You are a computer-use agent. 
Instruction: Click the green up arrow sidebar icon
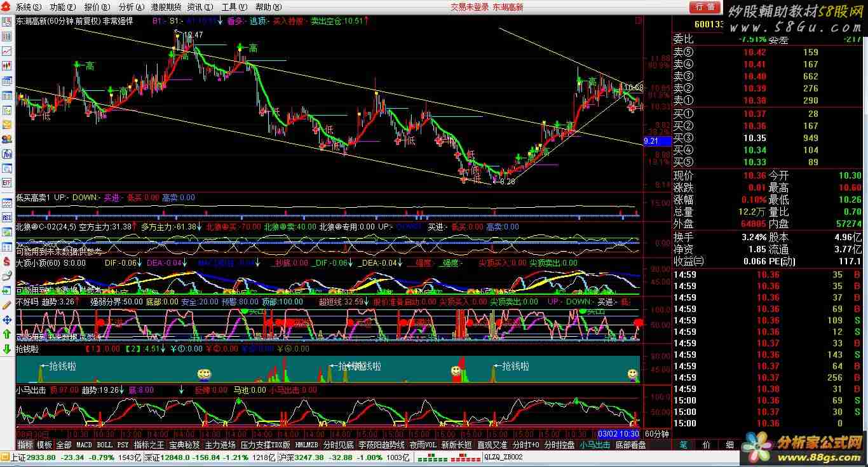(x=7, y=334)
